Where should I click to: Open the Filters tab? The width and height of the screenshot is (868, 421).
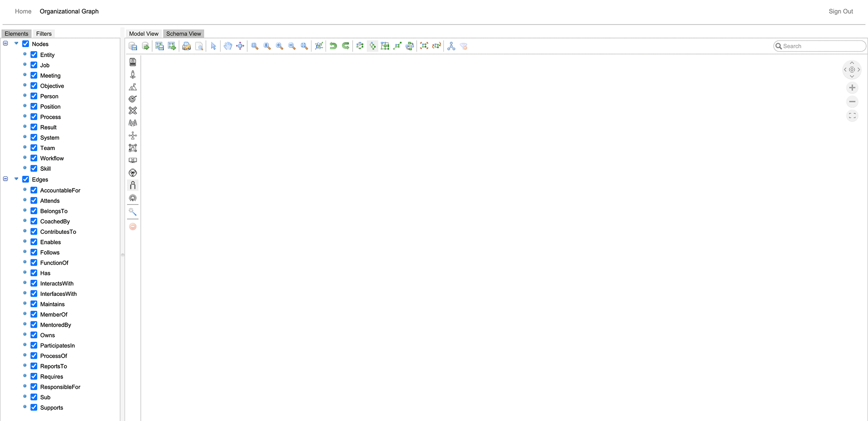44,34
